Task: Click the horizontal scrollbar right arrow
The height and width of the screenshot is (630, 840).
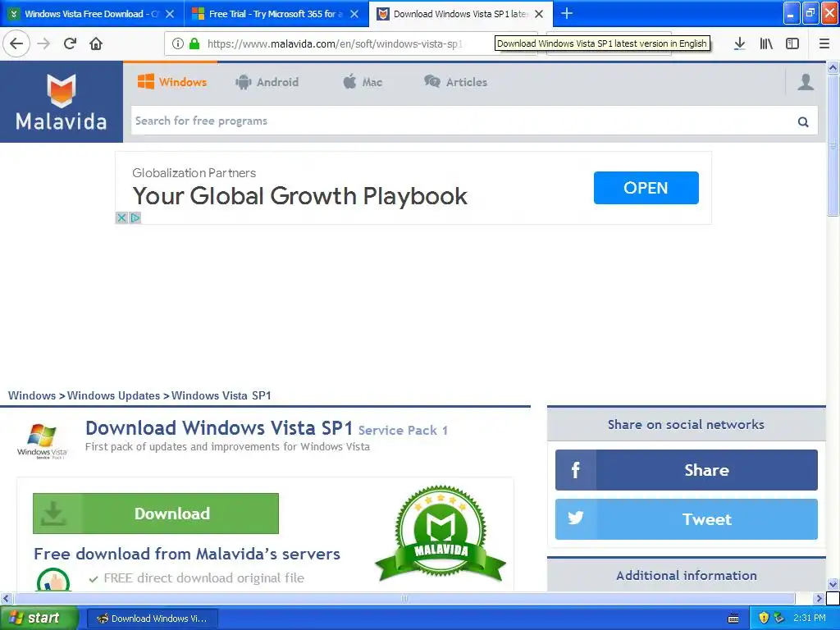Action: (x=819, y=598)
